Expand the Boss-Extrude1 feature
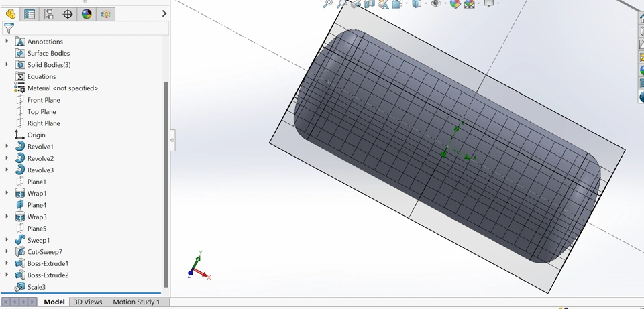This screenshot has width=644, height=309. 7,263
